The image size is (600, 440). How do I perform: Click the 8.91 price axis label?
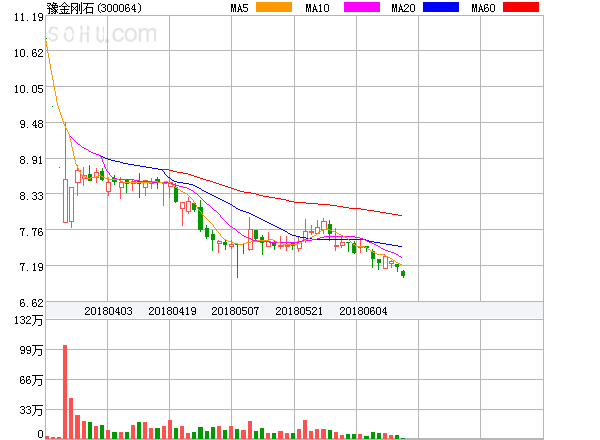pos(31,160)
